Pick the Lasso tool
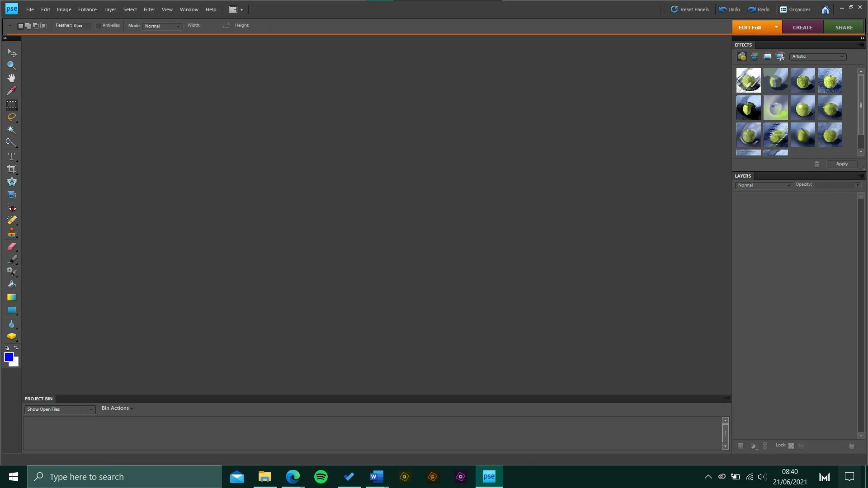 (11, 117)
